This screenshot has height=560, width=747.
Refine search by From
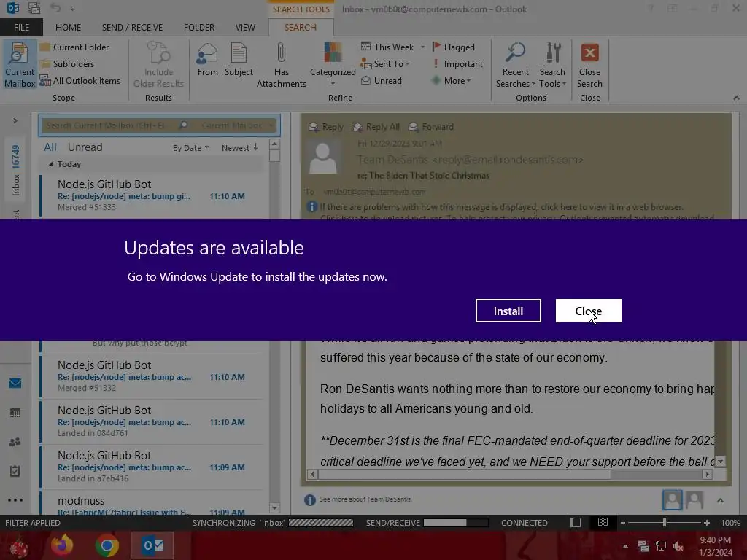[207, 60]
